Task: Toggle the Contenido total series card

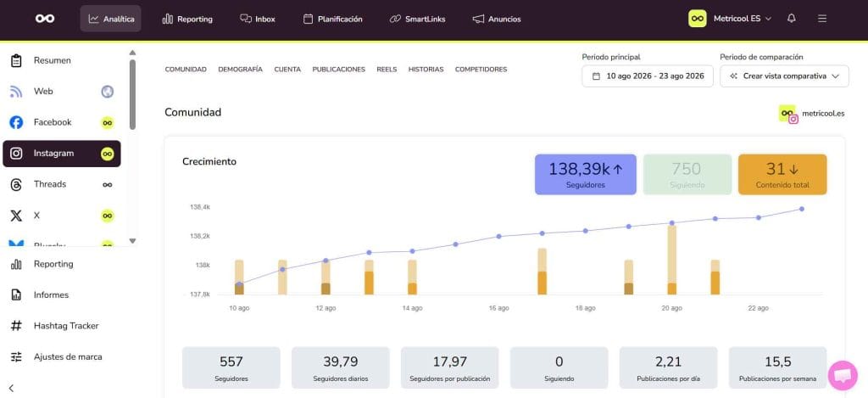Action: pyautogui.click(x=782, y=175)
